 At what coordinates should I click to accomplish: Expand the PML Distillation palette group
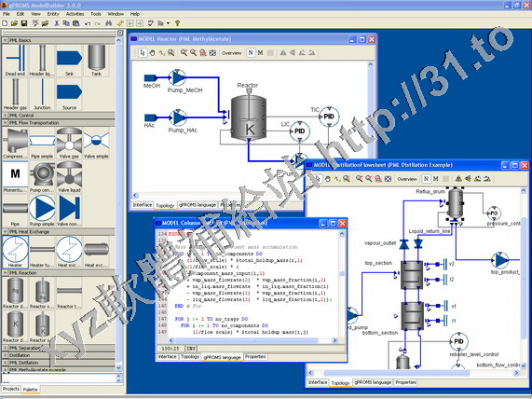pyautogui.click(x=5, y=363)
